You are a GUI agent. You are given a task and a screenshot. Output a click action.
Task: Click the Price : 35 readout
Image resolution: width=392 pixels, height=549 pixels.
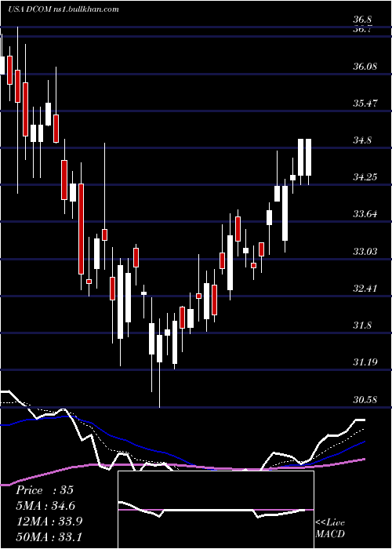(x=45, y=490)
